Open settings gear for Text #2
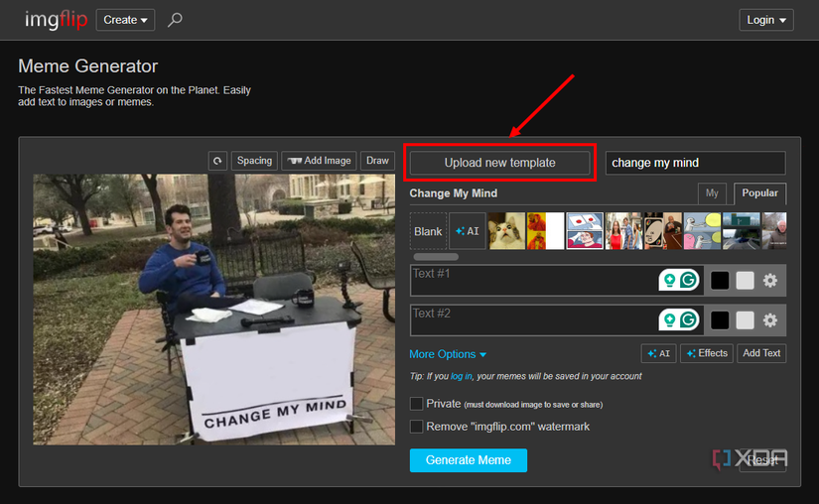819x504 pixels. tap(770, 320)
